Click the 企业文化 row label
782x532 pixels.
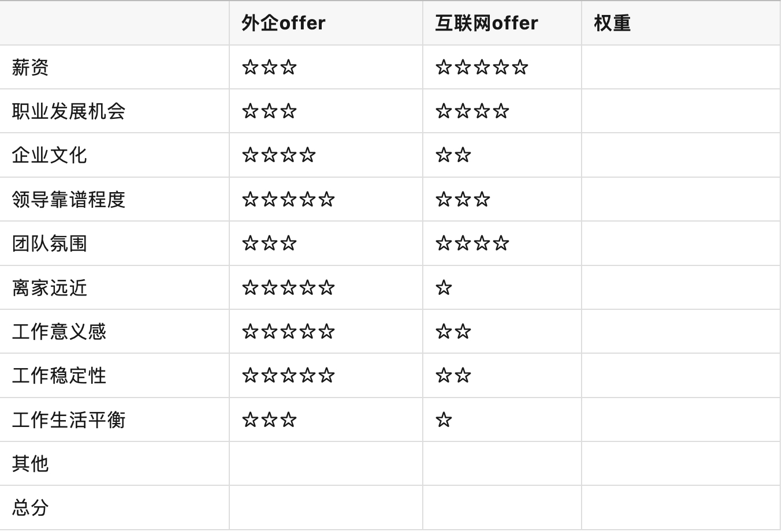(x=50, y=155)
